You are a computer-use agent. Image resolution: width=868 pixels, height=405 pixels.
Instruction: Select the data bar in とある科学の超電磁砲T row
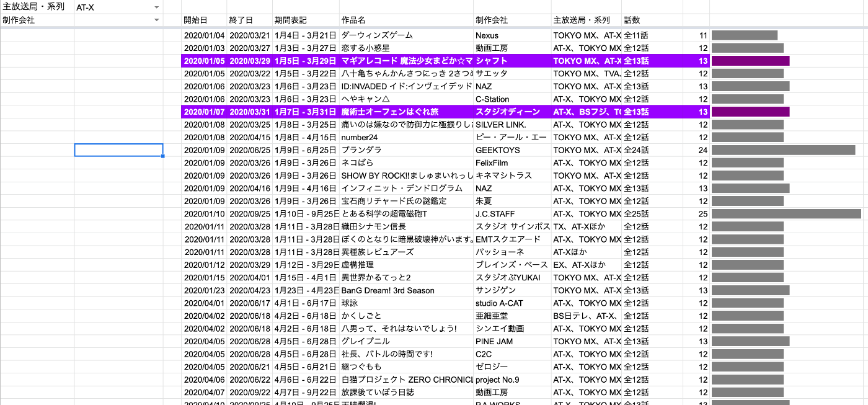[x=786, y=214]
